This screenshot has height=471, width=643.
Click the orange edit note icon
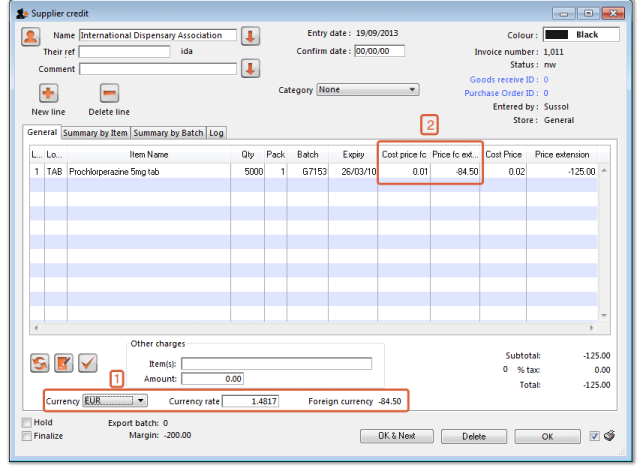tap(64, 361)
